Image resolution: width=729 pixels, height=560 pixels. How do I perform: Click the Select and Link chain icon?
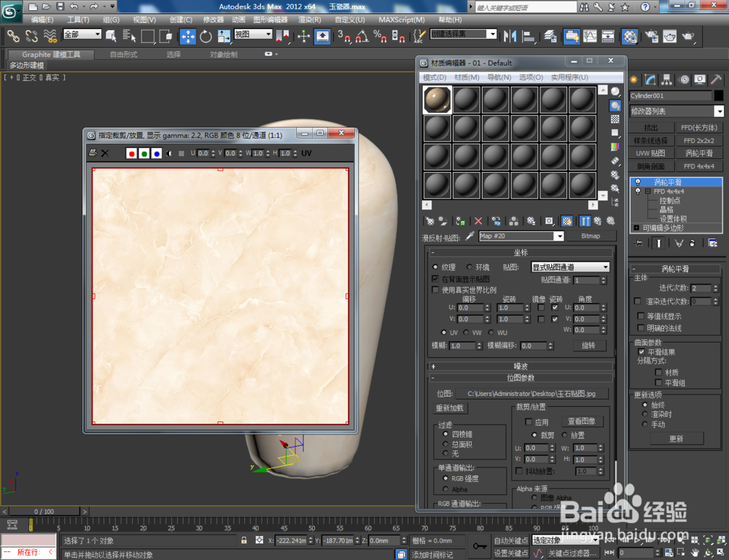click(12, 36)
